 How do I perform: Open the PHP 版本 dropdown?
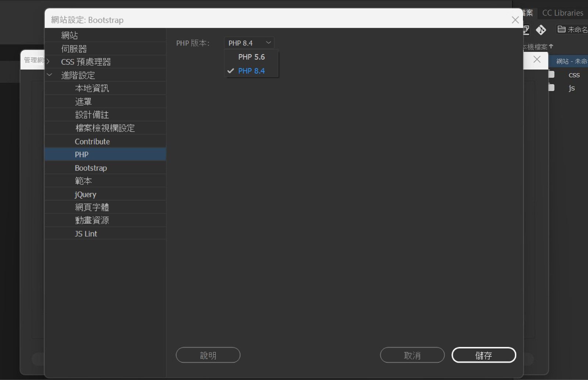pyautogui.click(x=249, y=43)
